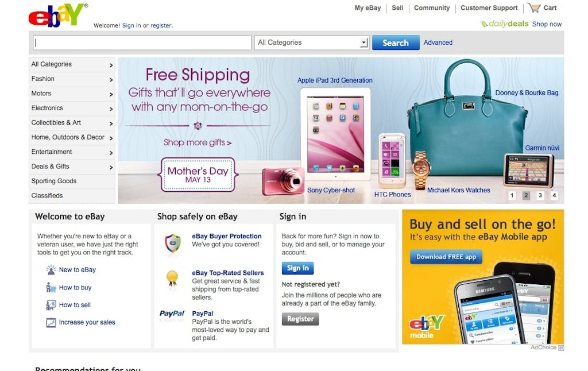Viewport: 588px width, 371px height.
Task: Open the Community menu item
Action: [x=432, y=8]
